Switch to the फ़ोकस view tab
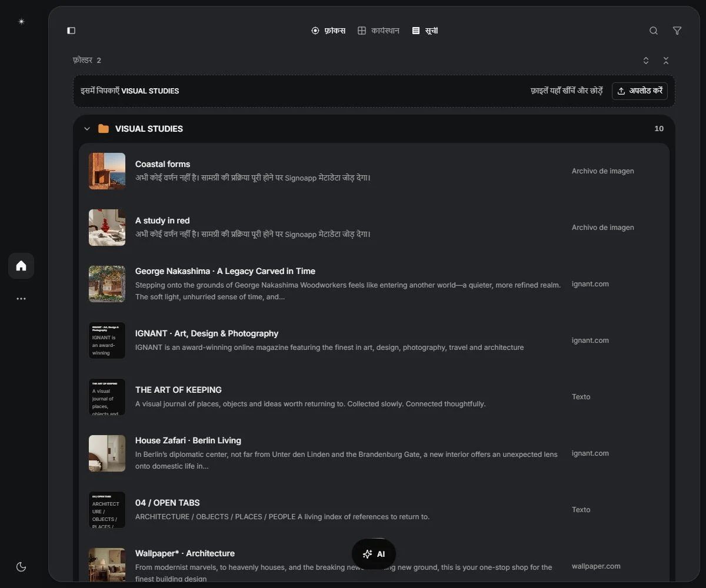The height and width of the screenshot is (588, 706). click(x=328, y=31)
